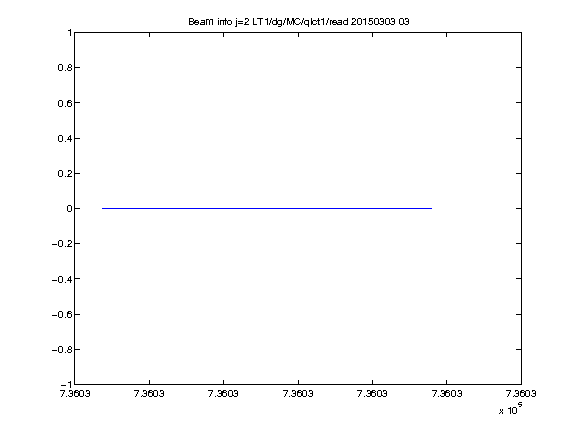Viewport: 576px width, 432px height.
Task: Click the right endpoint of the blue line
Action: pos(432,208)
